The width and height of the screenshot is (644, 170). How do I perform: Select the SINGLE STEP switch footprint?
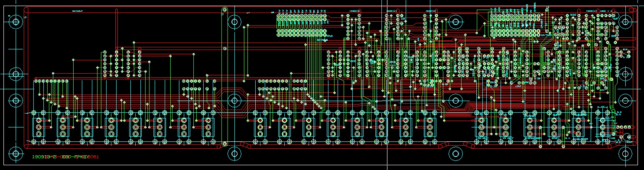[x=578, y=127]
